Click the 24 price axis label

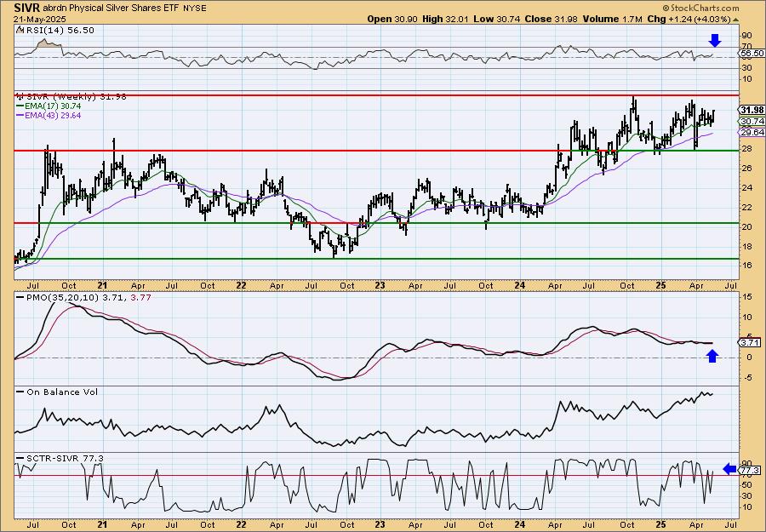click(746, 187)
